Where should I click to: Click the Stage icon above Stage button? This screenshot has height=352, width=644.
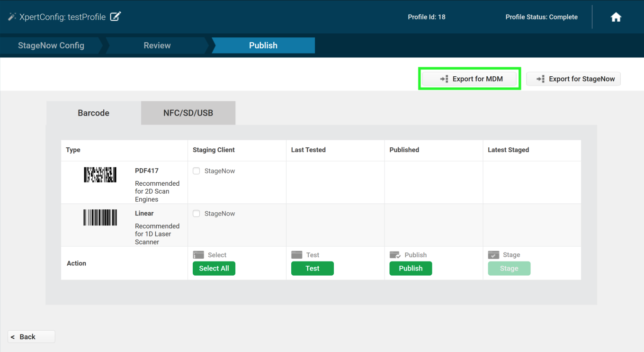tap(493, 255)
